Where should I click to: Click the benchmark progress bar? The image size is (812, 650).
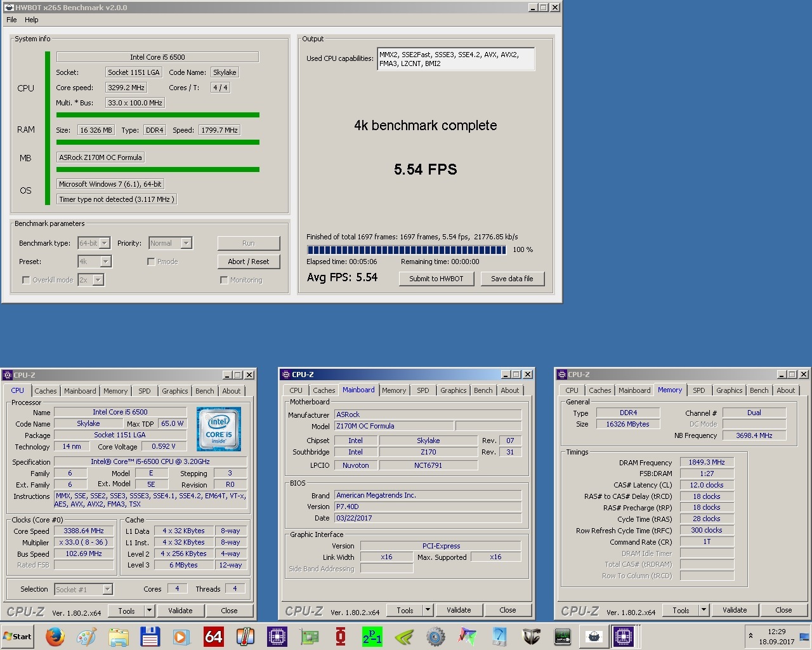tap(407, 249)
